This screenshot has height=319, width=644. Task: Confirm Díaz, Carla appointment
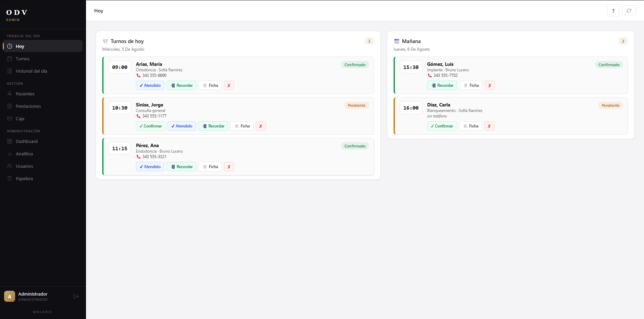click(442, 126)
